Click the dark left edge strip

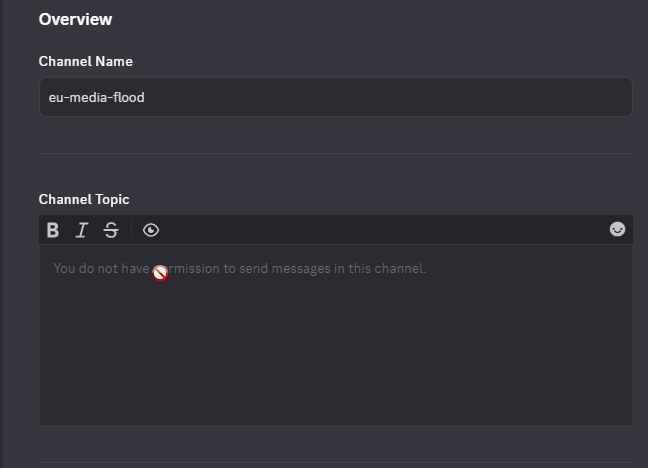click(2, 234)
